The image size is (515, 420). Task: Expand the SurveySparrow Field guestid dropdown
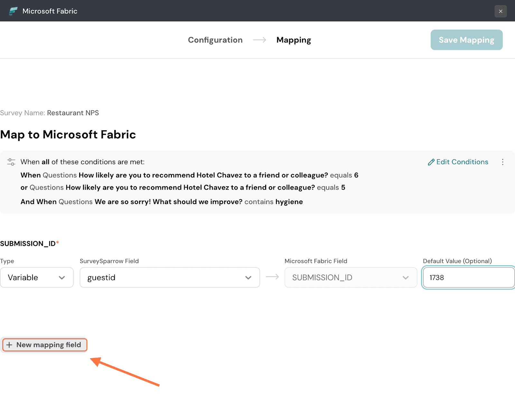click(x=169, y=277)
